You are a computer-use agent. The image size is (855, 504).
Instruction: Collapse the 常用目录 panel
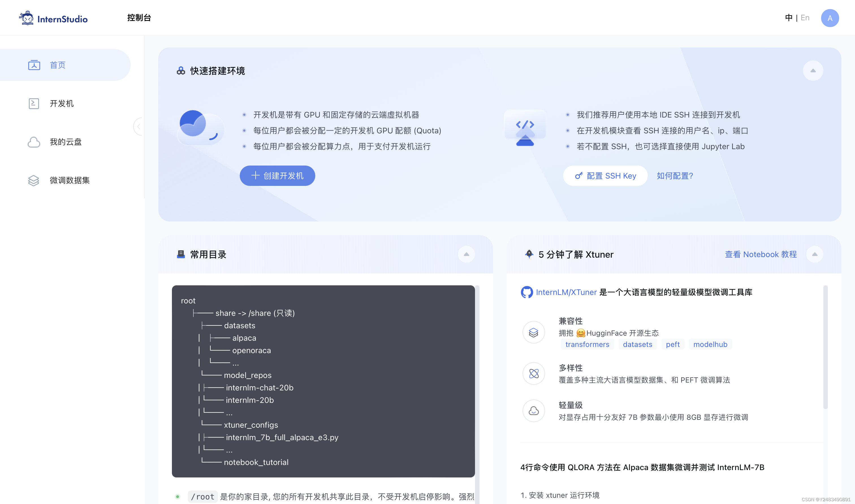pos(466,254)
